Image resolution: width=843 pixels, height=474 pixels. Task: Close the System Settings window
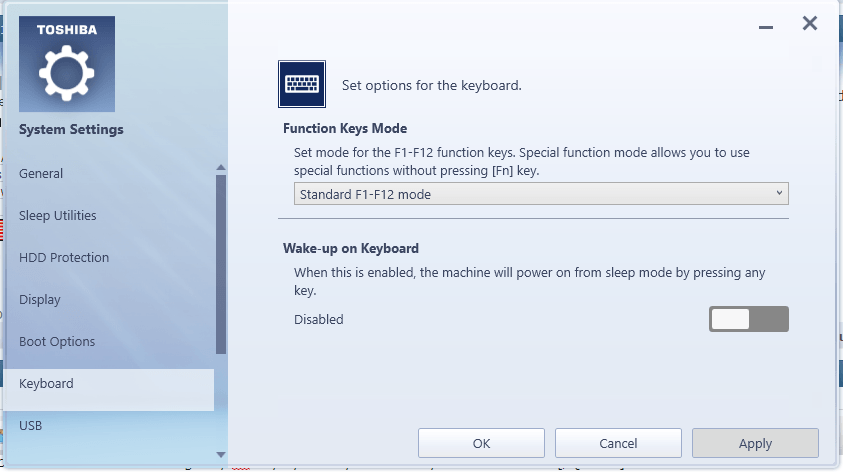tap(810, 23)
